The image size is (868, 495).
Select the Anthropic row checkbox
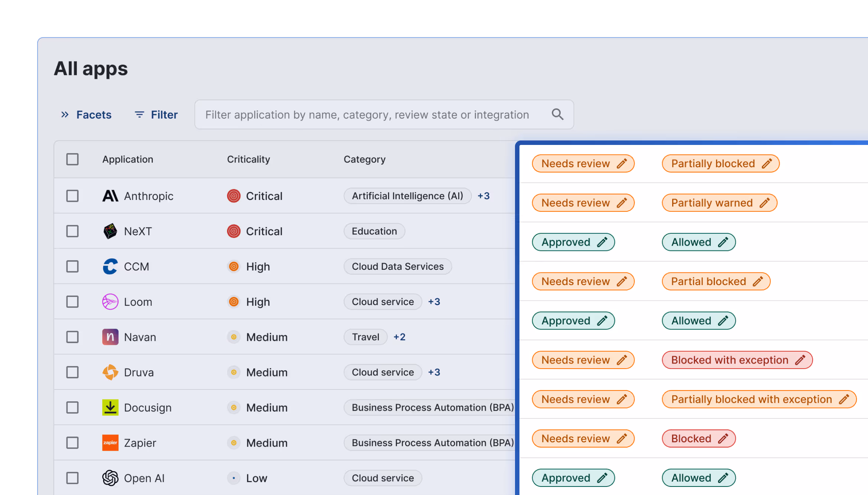(x=72, y=196)
